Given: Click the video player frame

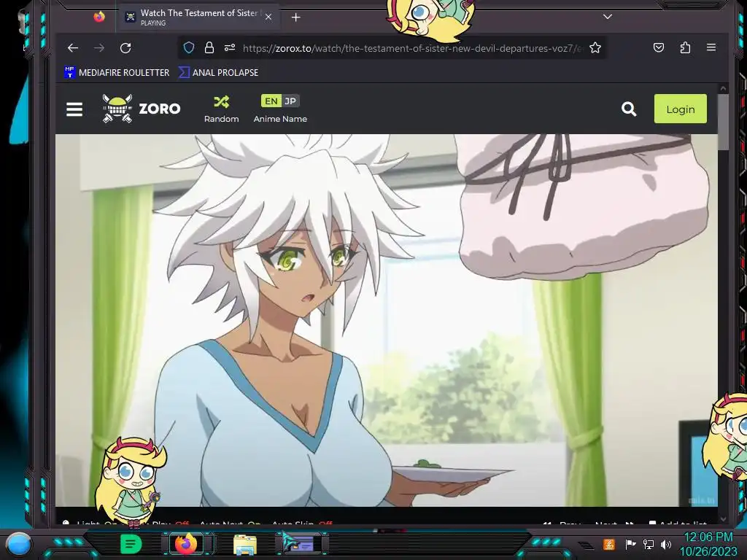Looking at the screenshot, I should point(387,320).
